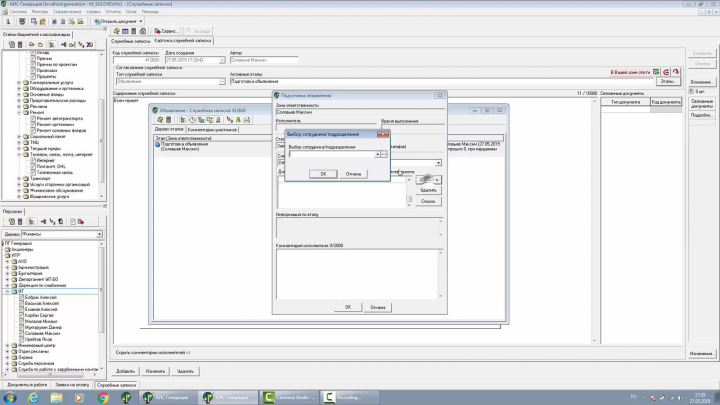
Task: Select the Интернет item in budget tree
Action: tap(45, 161)
